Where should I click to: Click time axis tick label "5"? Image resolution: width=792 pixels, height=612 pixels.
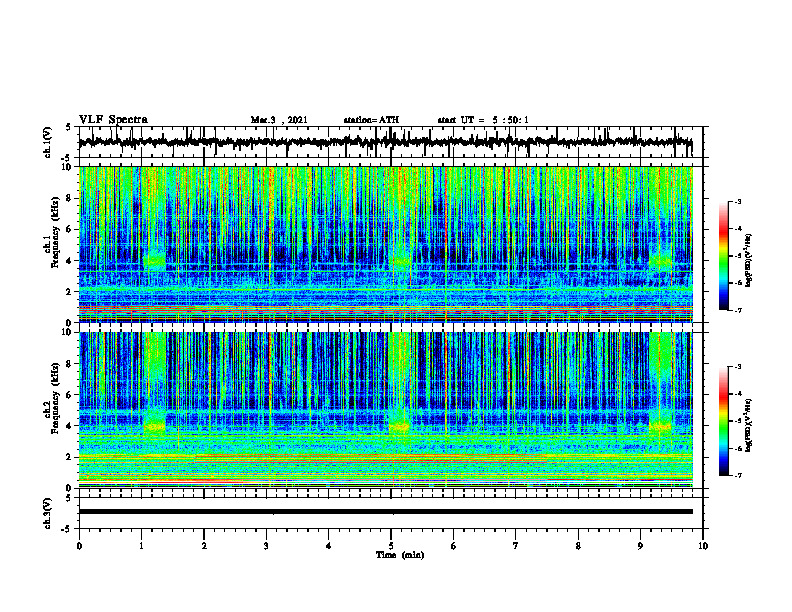391,546
